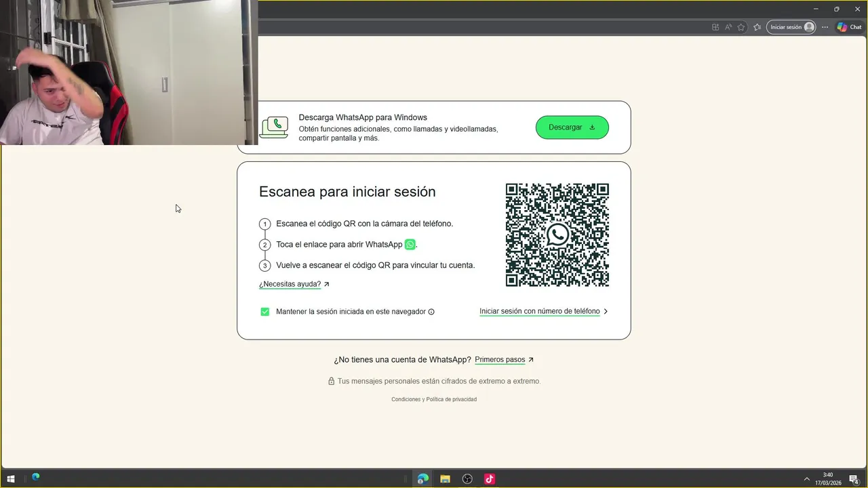Open File Explorer from taskbar
Viewport: 868px width, 488px height.
445,479
